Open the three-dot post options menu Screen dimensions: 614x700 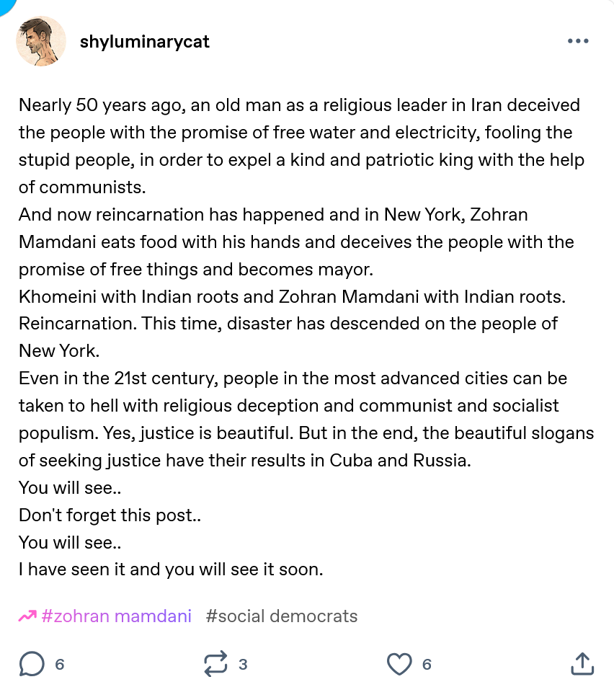point(578,41)
